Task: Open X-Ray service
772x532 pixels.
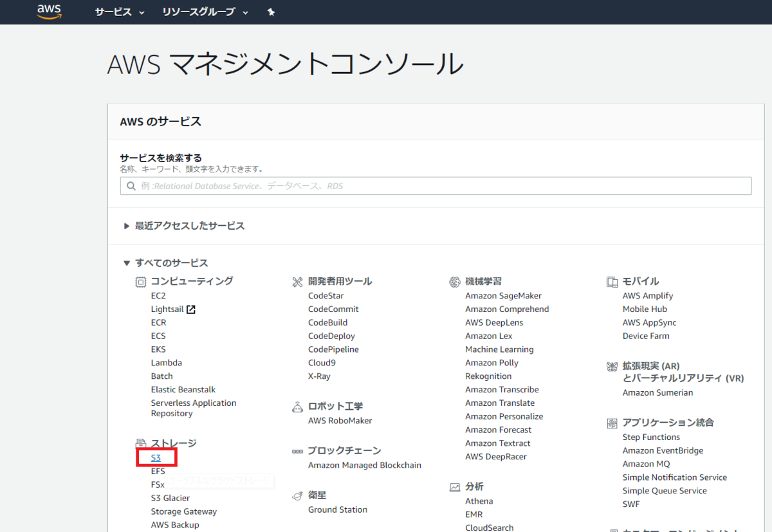Action: 319,376
